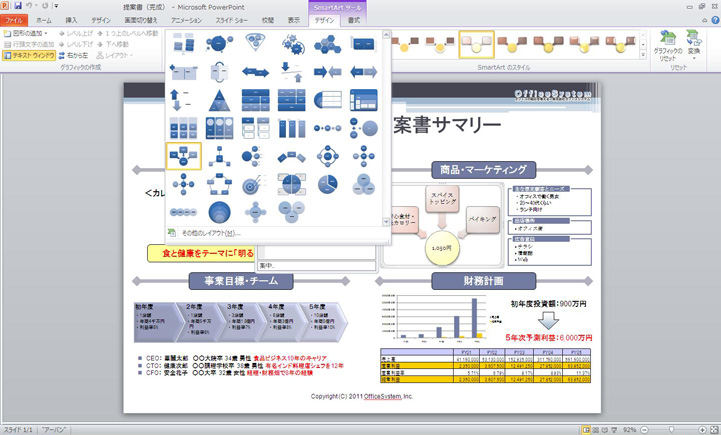
Task: Zoom in with plus button
Action: (702, 429)
